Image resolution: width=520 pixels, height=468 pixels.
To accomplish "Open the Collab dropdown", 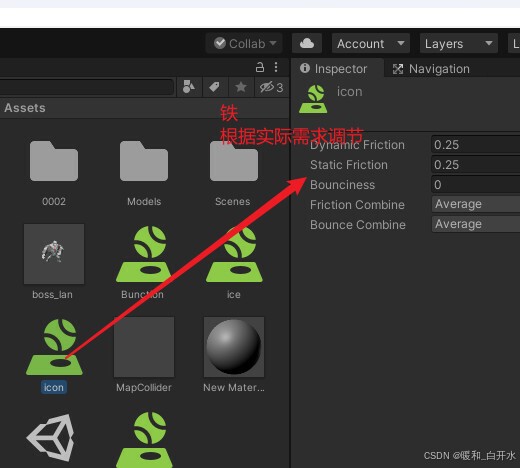I will pyautogui.click(x=244, y=43).
